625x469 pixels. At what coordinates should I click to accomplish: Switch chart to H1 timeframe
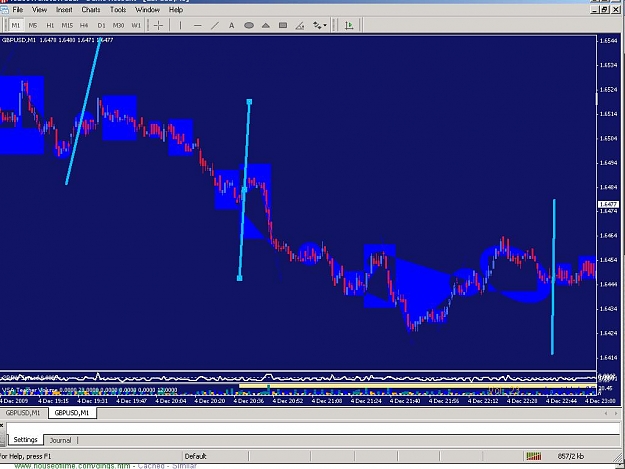(50, 26)
